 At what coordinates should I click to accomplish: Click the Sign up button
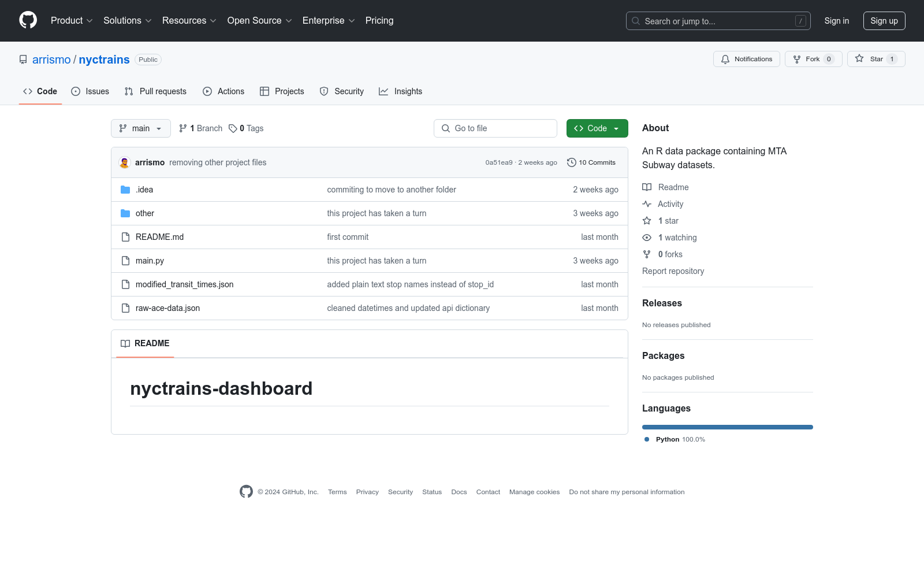(884, 21)
